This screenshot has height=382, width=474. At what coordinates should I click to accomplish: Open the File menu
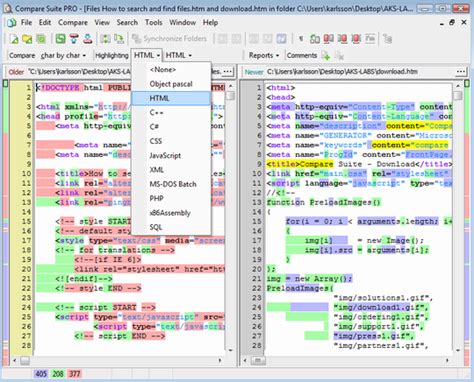coord(26,22)
